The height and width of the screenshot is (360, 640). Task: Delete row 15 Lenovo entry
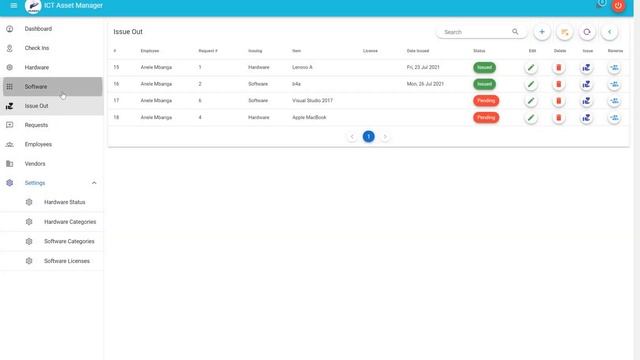[x=559, y=67]
